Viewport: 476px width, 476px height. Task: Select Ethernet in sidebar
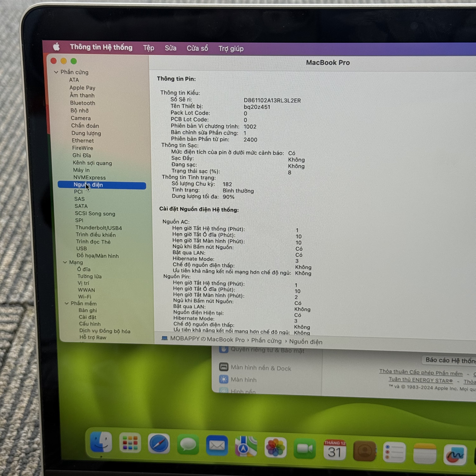(x=83, y=140)
